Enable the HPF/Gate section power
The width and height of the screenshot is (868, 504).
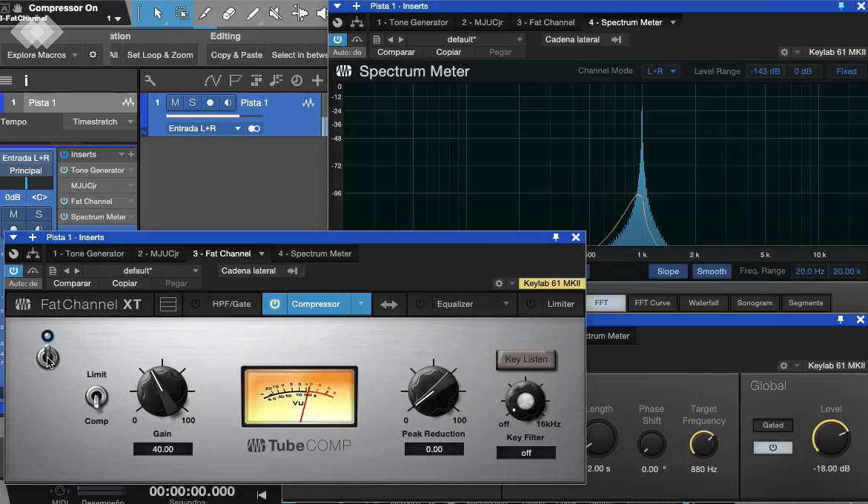pos(196,304)
